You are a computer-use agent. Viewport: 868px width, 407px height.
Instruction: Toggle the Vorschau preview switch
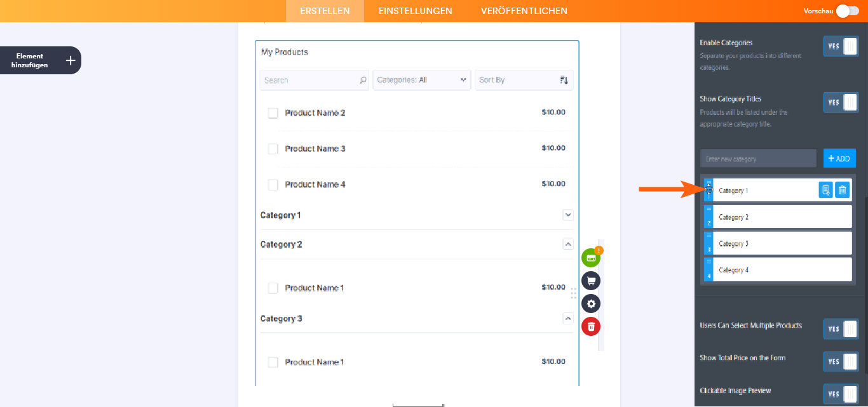[x=847, y=11]
